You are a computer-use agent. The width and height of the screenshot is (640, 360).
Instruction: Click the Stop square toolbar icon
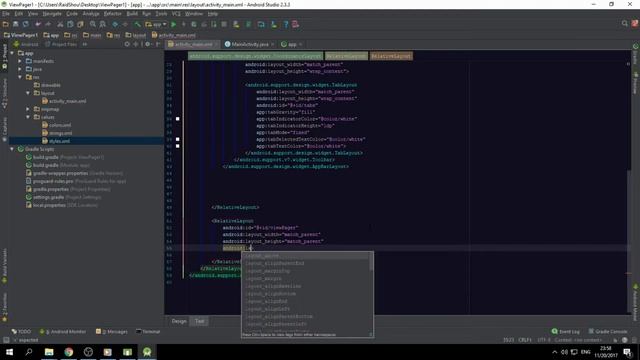(224, 24)
